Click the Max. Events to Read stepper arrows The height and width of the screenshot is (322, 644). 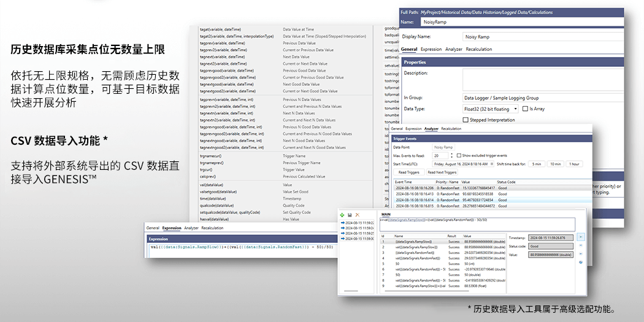pyautogui.click(x=452, y=156)
